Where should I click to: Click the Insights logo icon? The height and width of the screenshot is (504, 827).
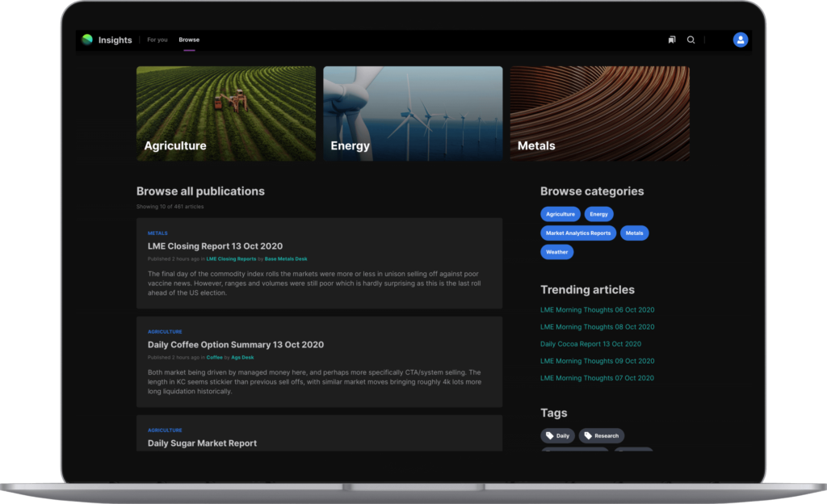coord(87,40)
